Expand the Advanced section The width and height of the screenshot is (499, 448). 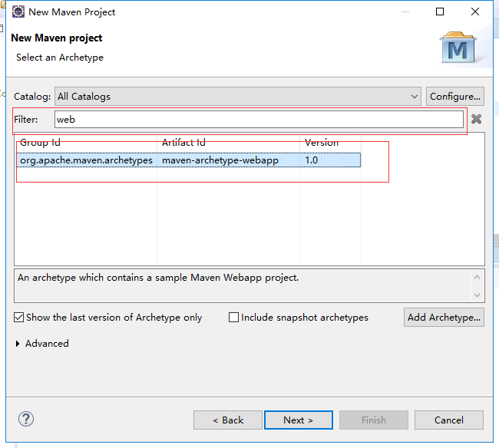click(18, 344)
